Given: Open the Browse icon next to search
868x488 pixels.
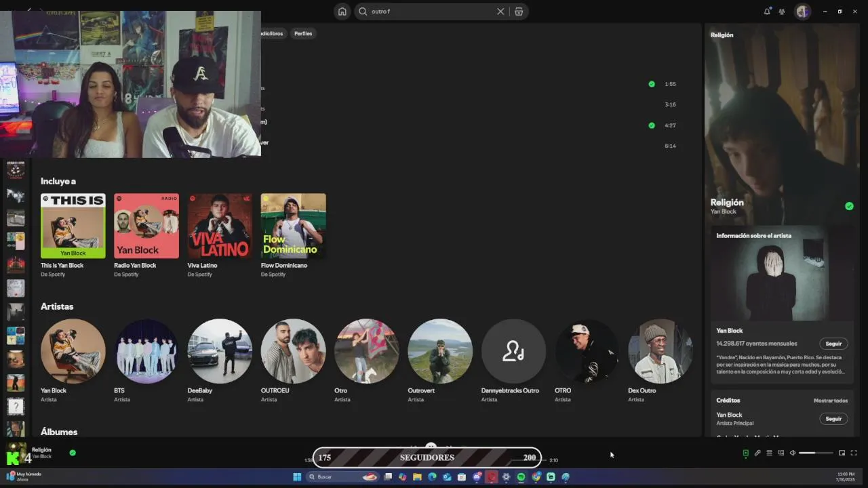Looking at the screenshot, I should pos(519,12).
